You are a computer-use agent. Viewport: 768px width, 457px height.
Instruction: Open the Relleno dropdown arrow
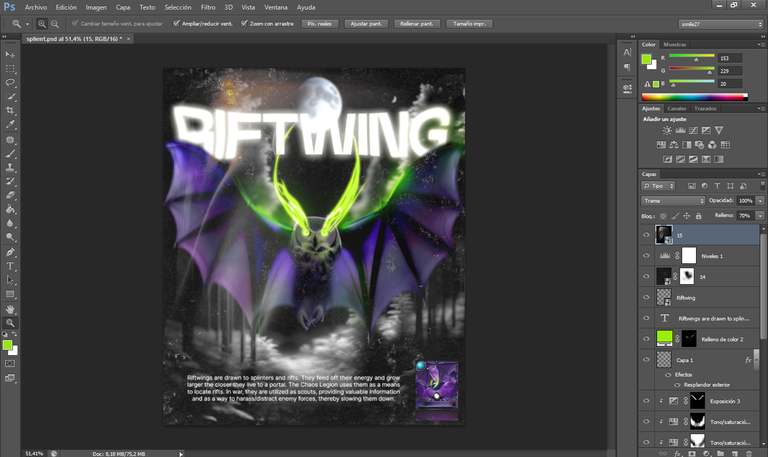[760, 216]
